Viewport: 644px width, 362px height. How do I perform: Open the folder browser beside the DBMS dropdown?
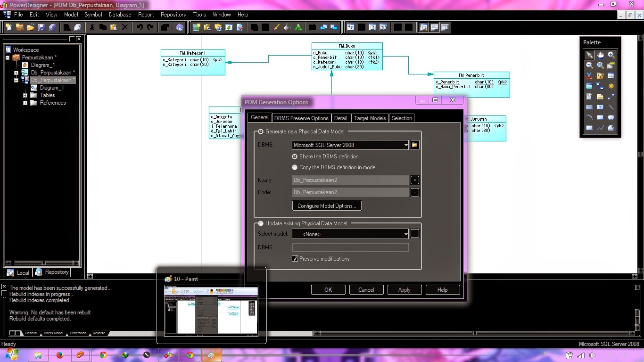pos(414,145)
